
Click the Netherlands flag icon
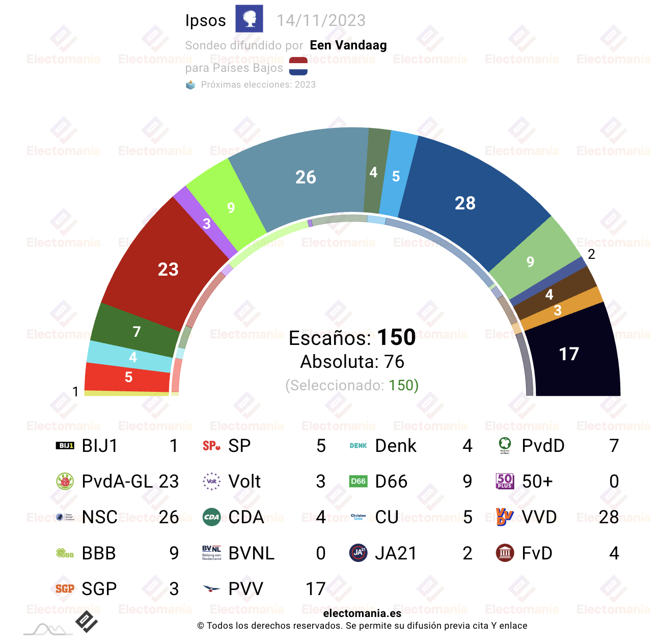coord(298,66)
